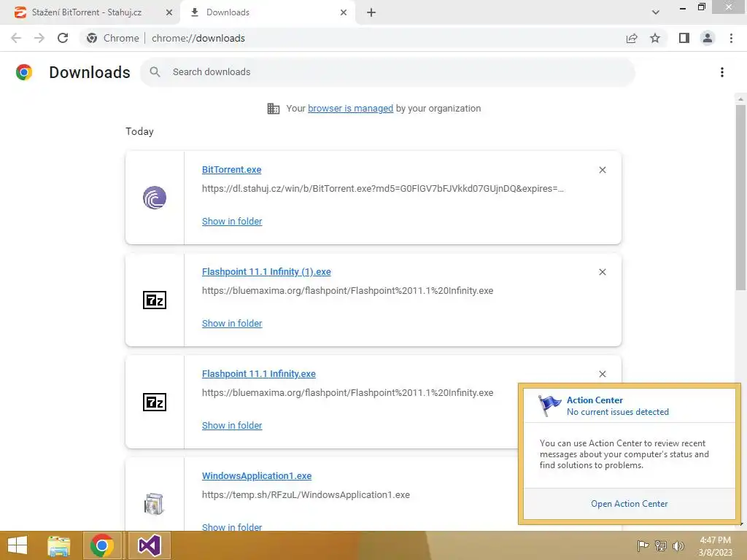Open BitTorrent.exe file link
The width and height of the screenshot is (747, 560).
(x=231, y=169)
